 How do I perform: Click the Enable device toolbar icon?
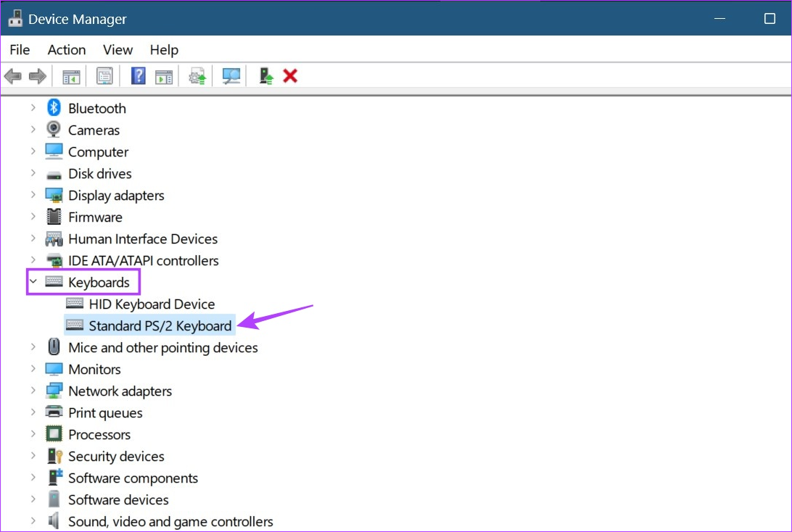pyautogui.click(x=265, y=76)
